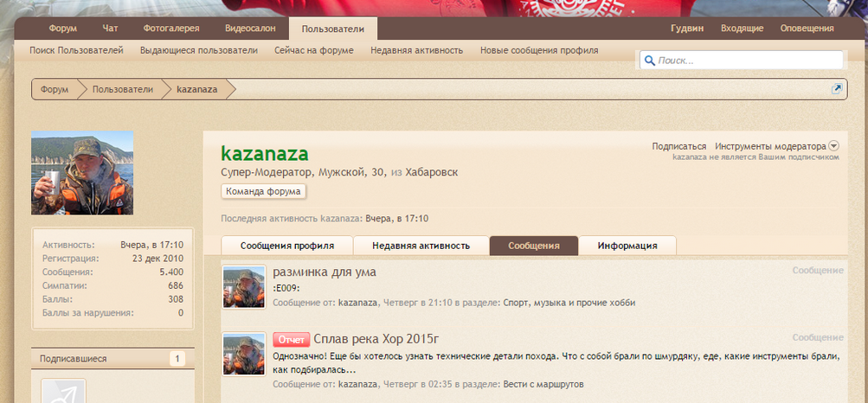This screenshot has width=868, height=403.
Task: Switch to the Сообщения профиля profile tab
Action: click(x=286, y=246)
